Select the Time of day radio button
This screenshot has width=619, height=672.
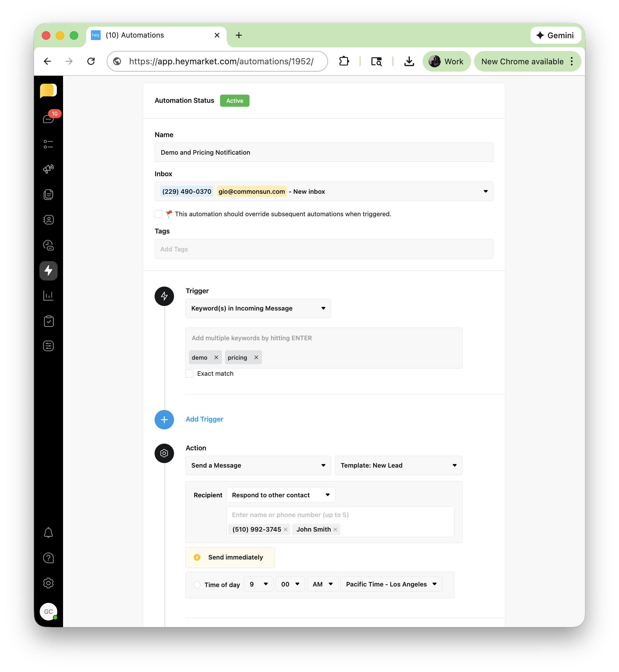tap(197, 585)
